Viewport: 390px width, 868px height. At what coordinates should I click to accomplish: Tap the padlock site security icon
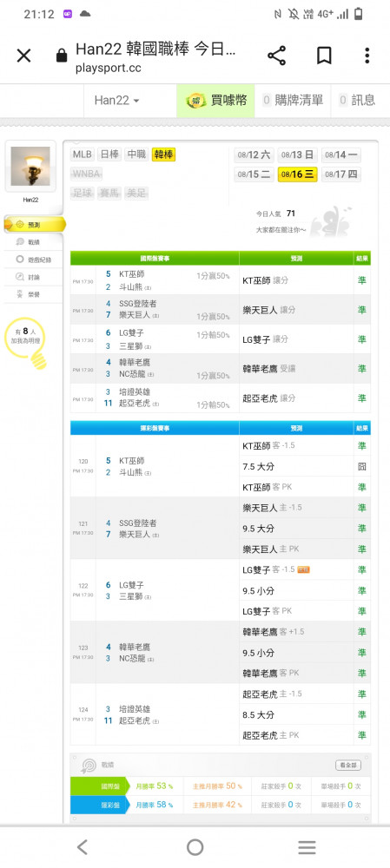click(x=62, y=56)
